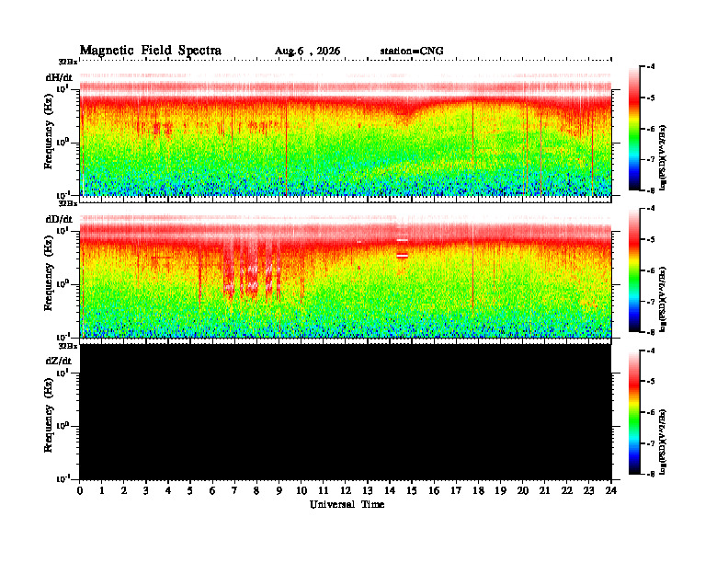Screen dimensions: 728x563
Task: Click the color bar beside the dD/dt plot
Action: tap(634, 270)
